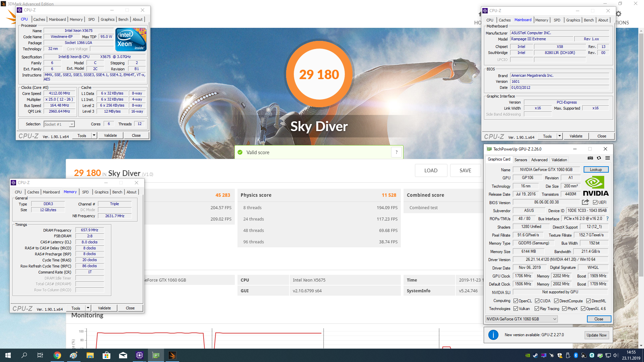Click the NVIDIA tray icon
Viewport: 644px width, 362px height.
tap(528, 355)
